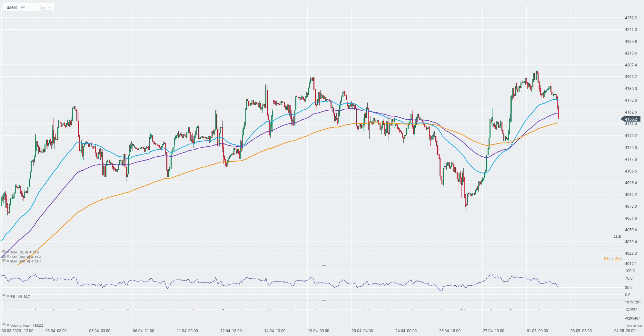This screenshot has height=336, width=644.
Task: Open settings for the EMA 200 indicator
Action: (4, 261)
